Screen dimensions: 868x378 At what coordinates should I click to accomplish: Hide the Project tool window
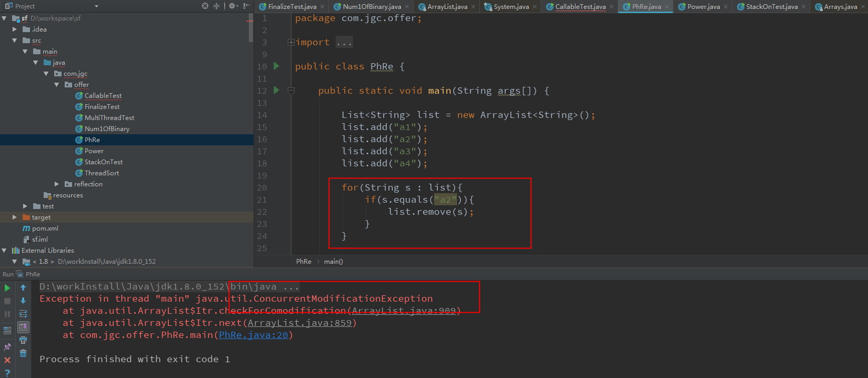click(246, 6)
